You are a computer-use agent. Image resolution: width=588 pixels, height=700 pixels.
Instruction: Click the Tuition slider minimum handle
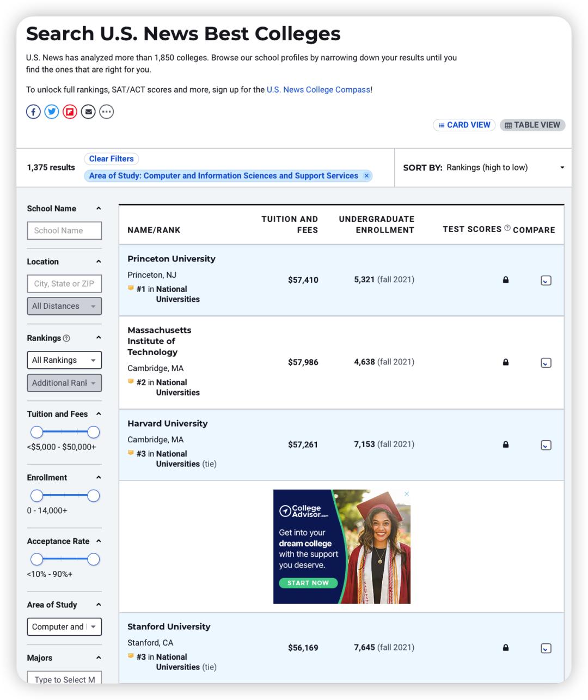[36, 432]
